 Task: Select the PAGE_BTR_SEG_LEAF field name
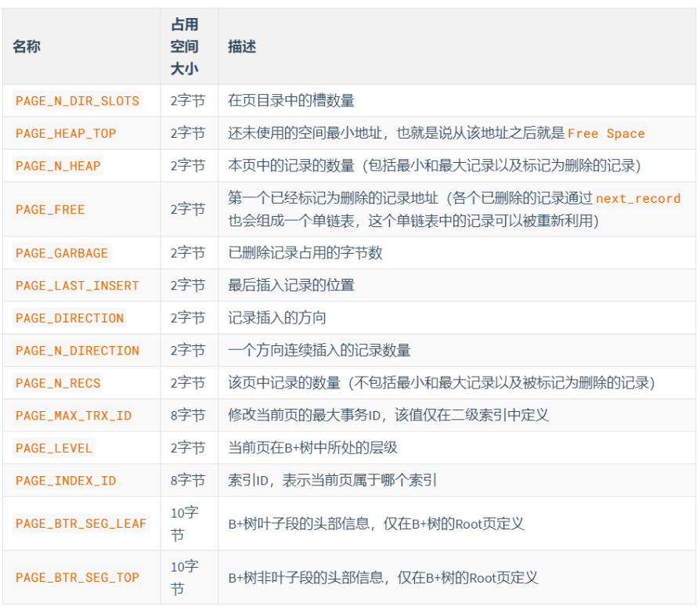click(x=81, y=523)
